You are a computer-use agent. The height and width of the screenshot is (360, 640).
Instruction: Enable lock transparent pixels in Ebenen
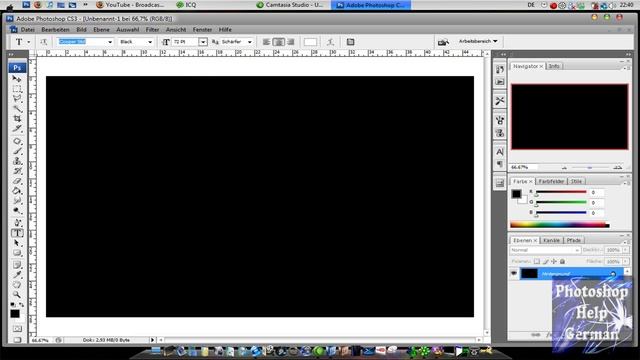[x=537, y=261]
